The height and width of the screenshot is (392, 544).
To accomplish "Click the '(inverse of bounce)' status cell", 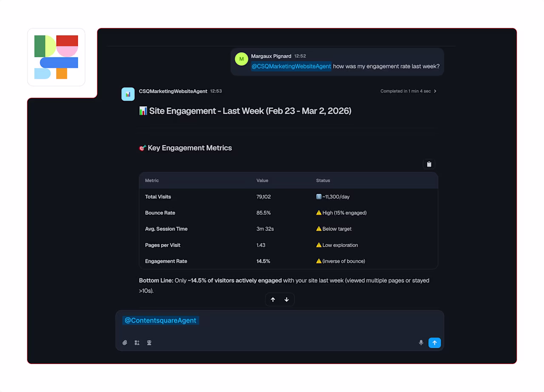I will click(340, 261).
